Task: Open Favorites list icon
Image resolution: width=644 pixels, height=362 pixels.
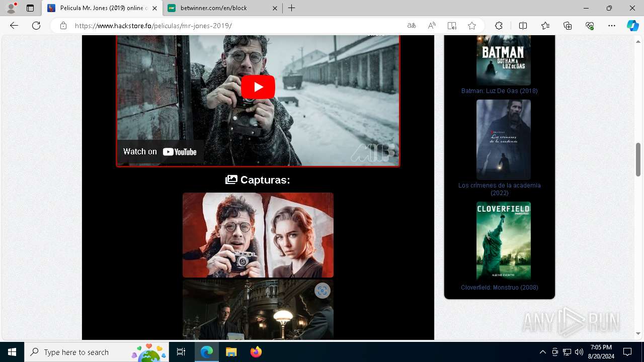Action: point(545,26)
